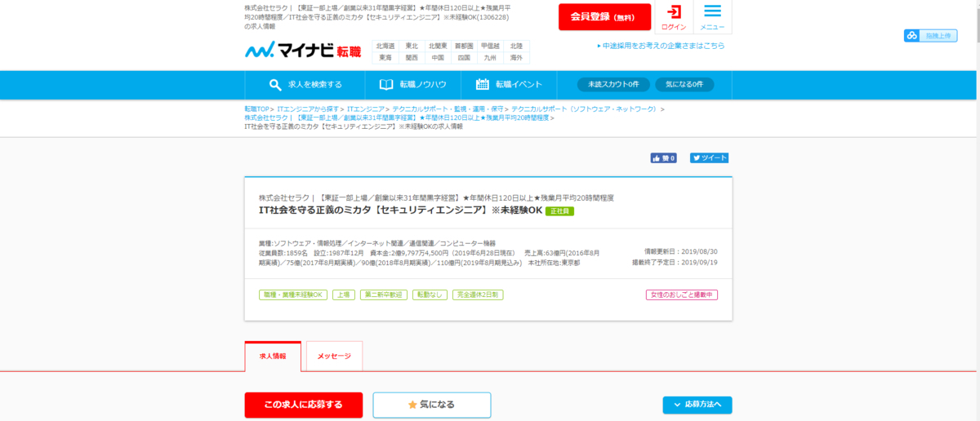Click the star 気になる bookmark button
Viewport: 980px width, 421px height.
(432, 405)
